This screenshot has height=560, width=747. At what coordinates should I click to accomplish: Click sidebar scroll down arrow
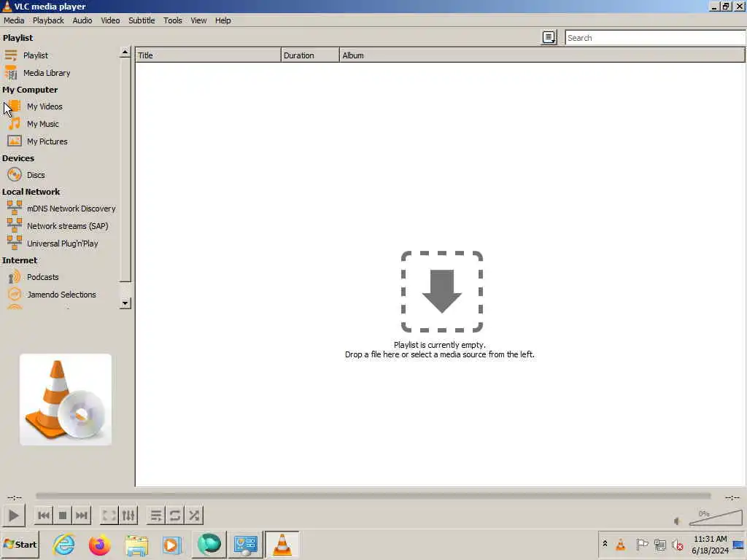click(x=125, y=303)
